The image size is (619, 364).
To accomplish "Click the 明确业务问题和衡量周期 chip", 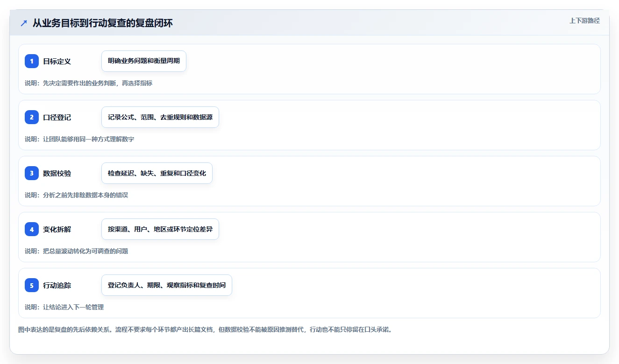I will pos(144,61).
